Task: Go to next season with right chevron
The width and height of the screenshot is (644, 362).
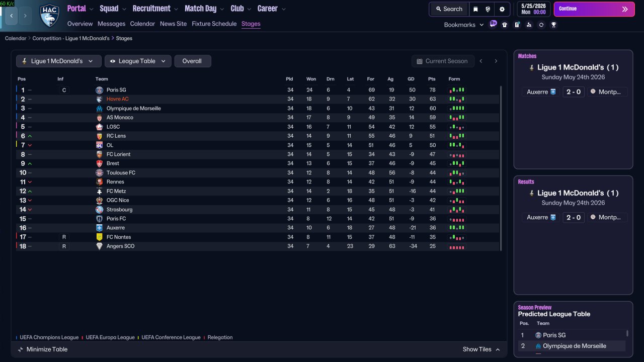Action: pyautogui.click(x=496, y=61)
